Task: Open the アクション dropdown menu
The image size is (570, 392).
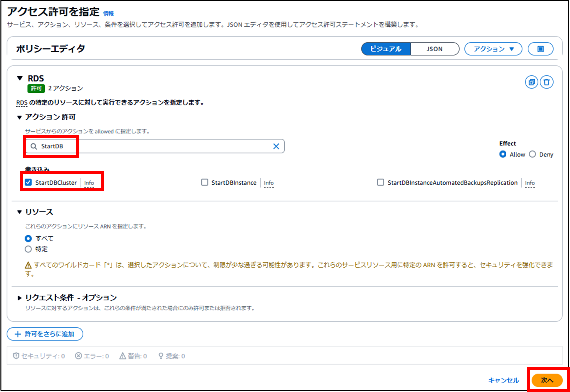Action: pos(493,49)
